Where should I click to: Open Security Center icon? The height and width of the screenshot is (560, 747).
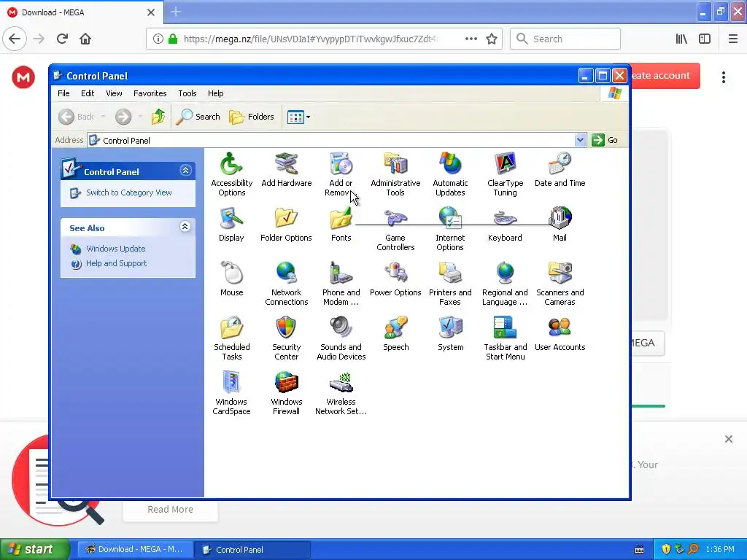[x=286, y=338]
